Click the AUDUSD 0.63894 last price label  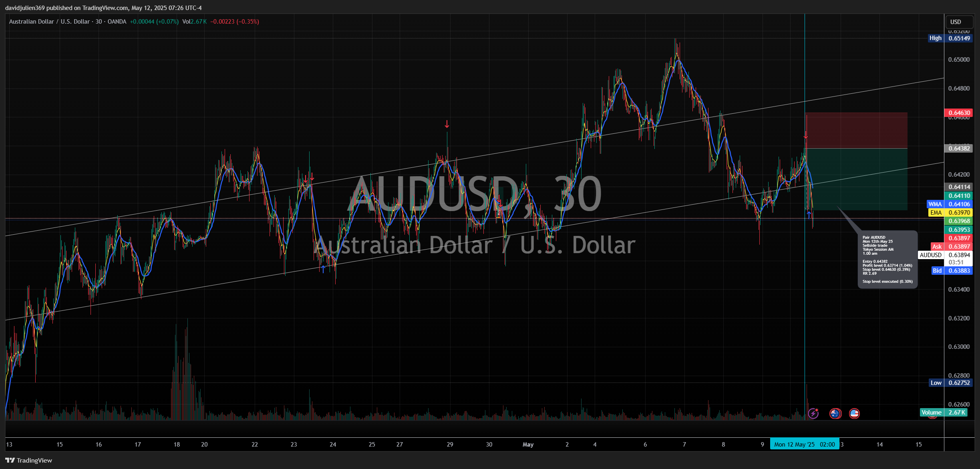[x=945, y=255]
